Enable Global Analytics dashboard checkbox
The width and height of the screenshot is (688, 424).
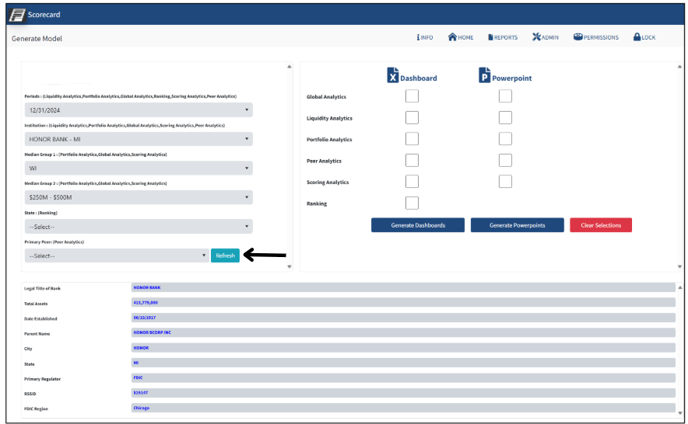[x=412, y=96]
